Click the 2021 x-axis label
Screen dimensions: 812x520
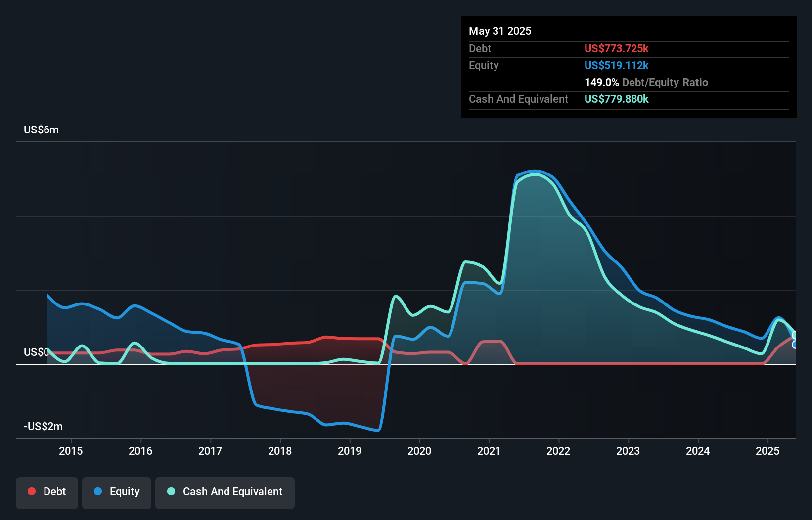[x=489, y=451]
